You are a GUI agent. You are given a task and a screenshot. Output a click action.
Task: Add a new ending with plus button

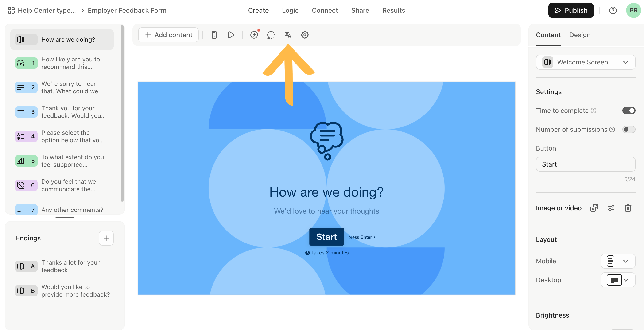point(106,238)
